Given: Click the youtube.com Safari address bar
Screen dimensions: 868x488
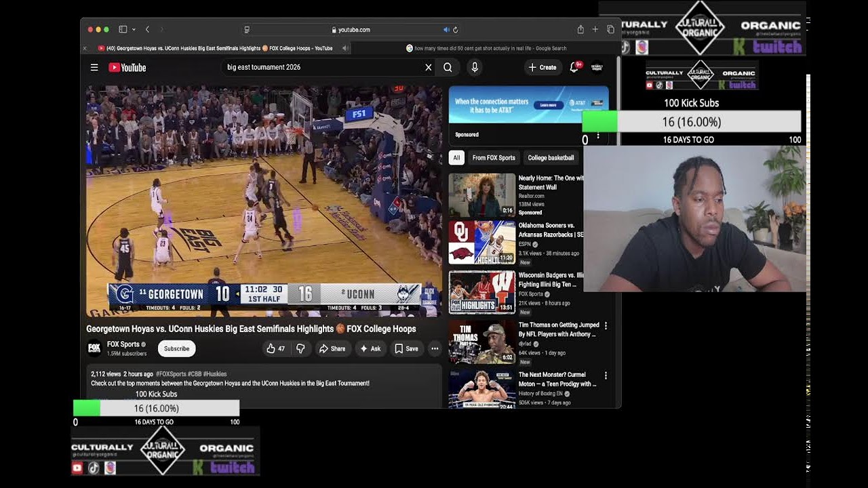Looking at the screenshot, I should pos(351,30).
